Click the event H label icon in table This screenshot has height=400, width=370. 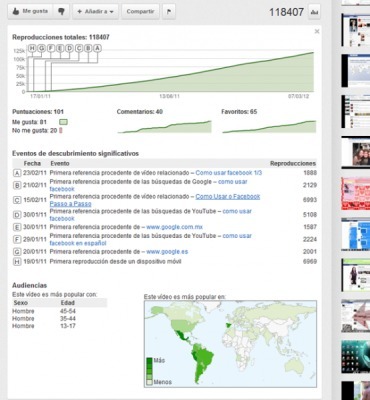[x=17, y=262]
